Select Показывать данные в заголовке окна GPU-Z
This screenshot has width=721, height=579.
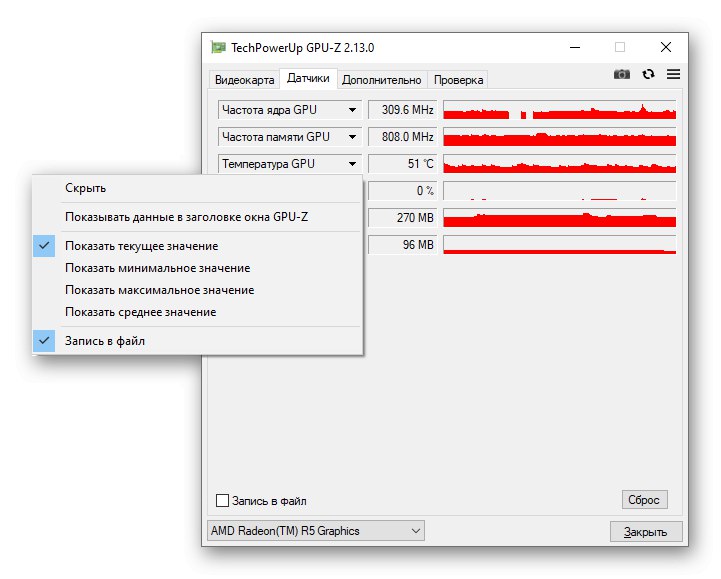pyautogui.click(x=198, y=217)
